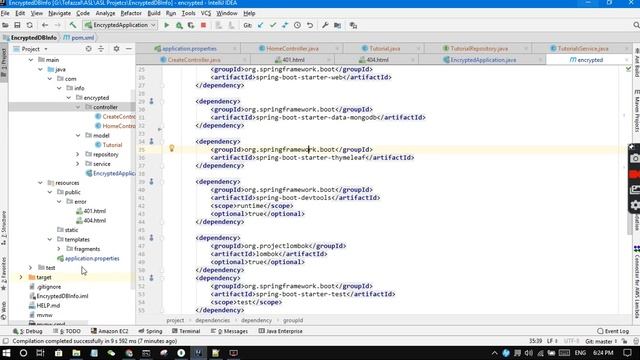
Task: Click the Build Project hammer icon
Action: [73, 25]
